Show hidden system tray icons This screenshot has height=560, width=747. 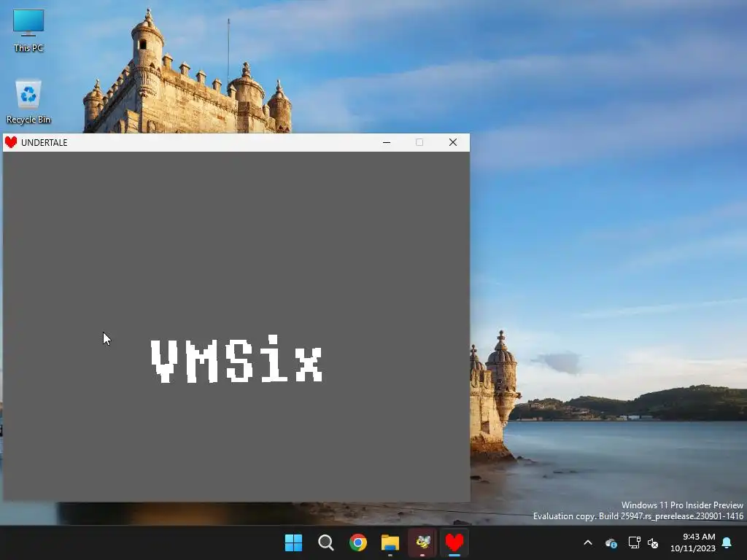pyautogui.click(x=588, y=542)
